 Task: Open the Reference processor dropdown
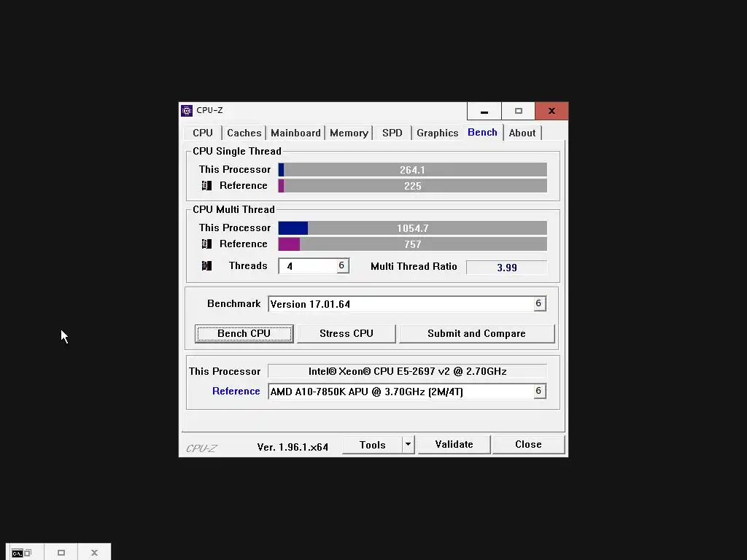(x=539, y=391)
